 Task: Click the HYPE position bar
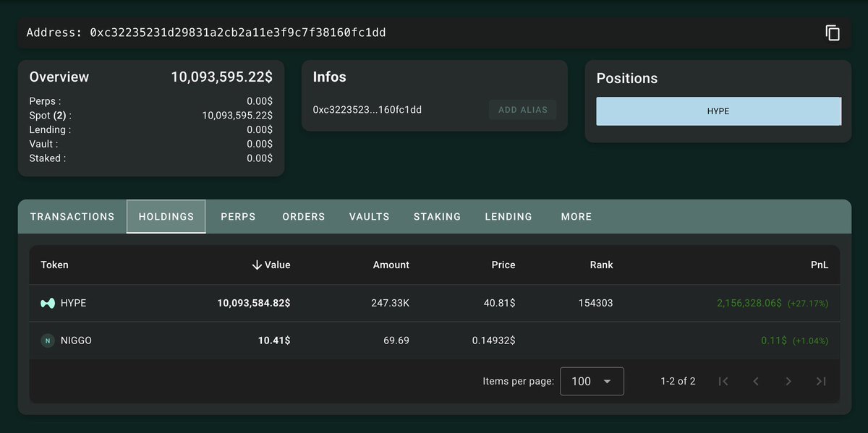tap(718, 112)
